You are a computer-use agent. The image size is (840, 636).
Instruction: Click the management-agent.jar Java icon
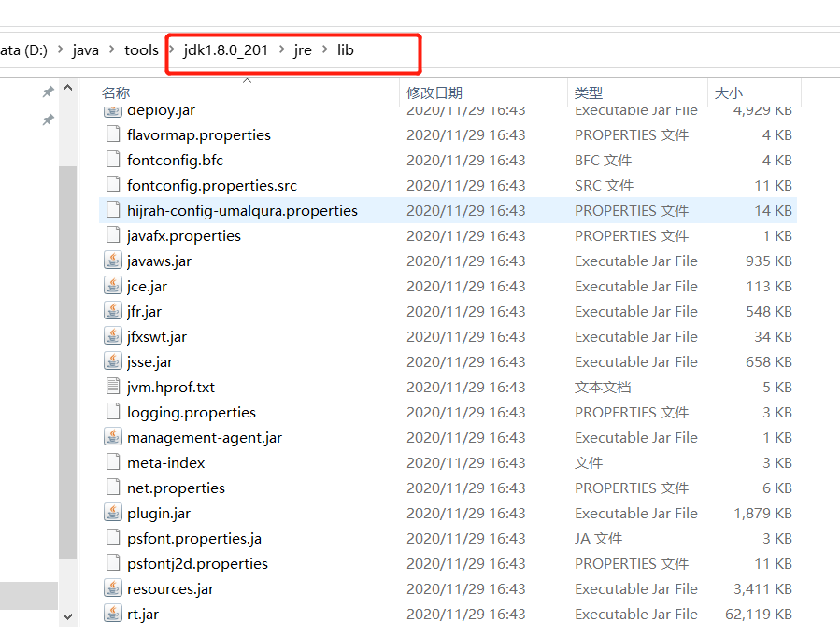coord(112,437)
